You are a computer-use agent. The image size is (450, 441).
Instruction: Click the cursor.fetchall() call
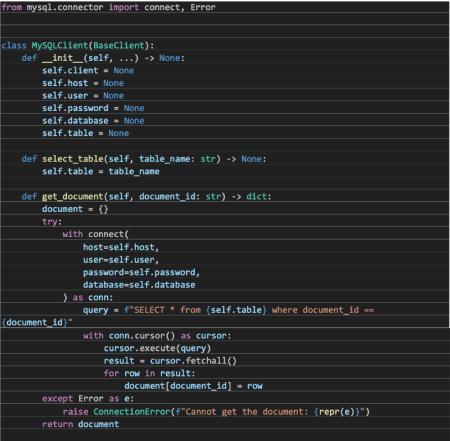coord(193,361)
